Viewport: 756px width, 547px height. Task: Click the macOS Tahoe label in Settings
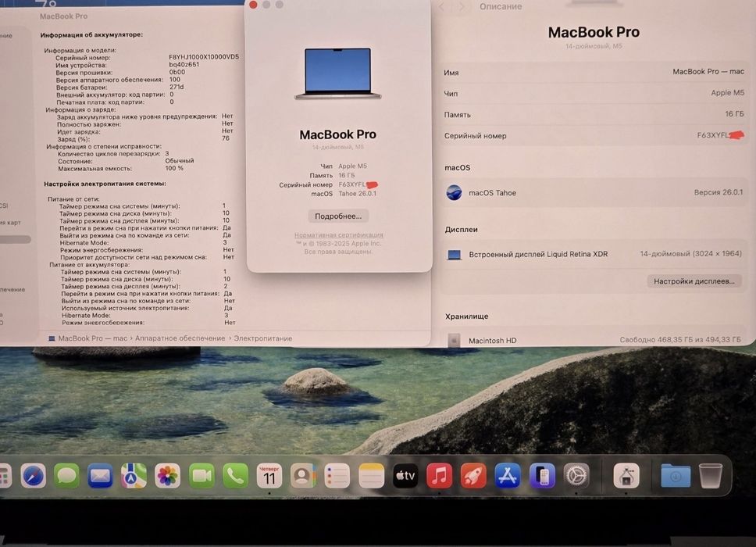coord(492,193)
